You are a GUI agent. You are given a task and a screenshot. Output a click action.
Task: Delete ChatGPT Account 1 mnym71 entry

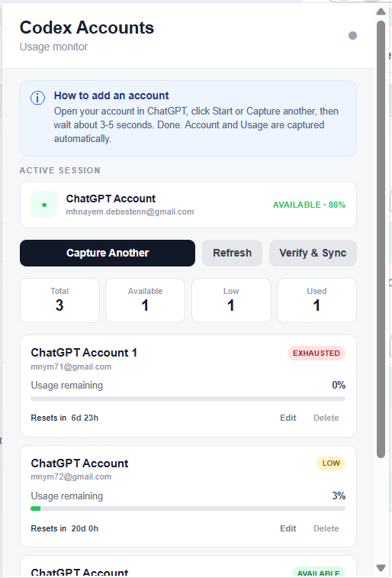(326, 418)
